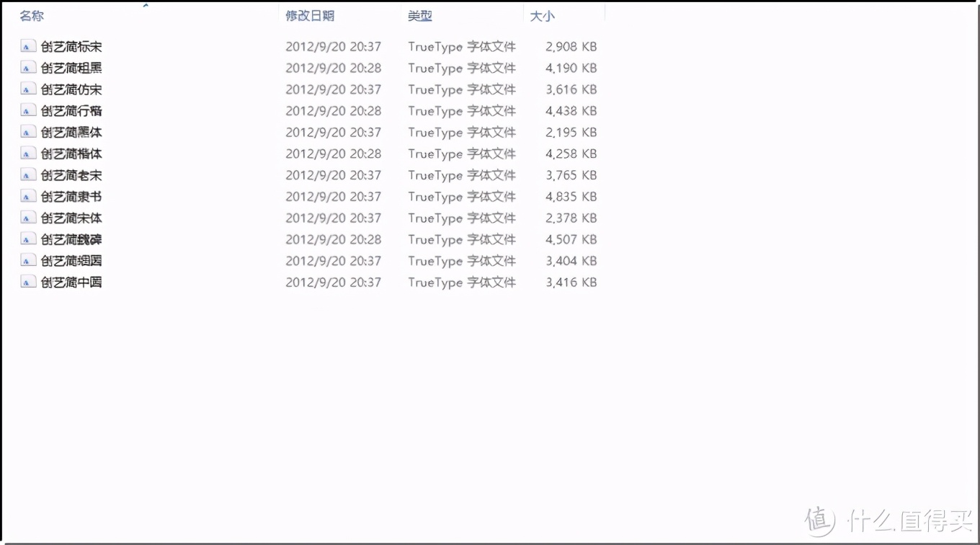Click the font file icon beside 创艺简楷体
This screenshot has width=980, height=545.
(x=27, y=154)
